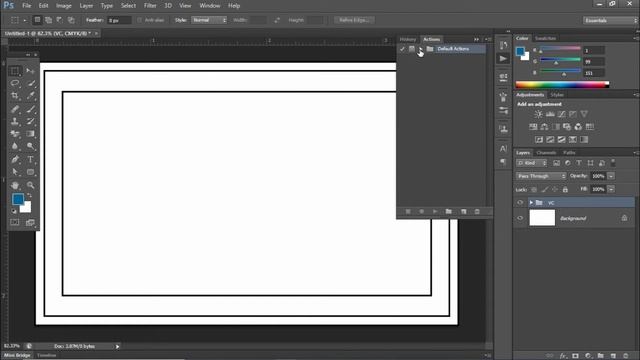Select the Eyedropper tool

tap(31, 96)
